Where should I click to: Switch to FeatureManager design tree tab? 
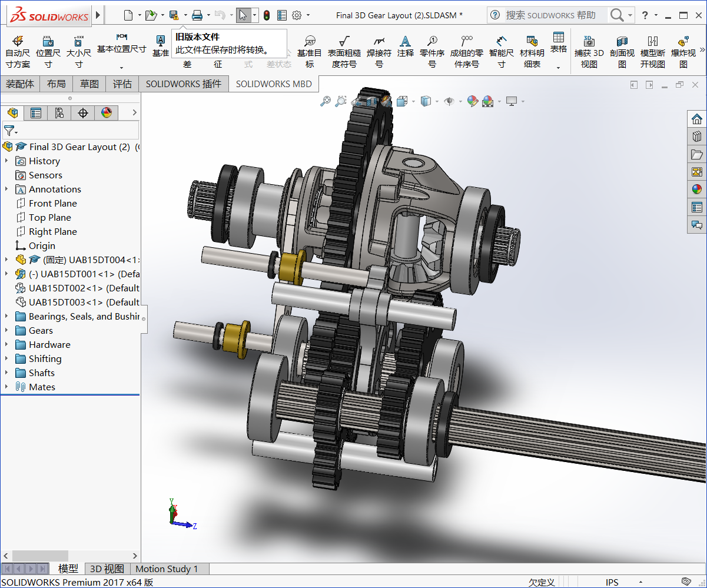pos(12,112)
